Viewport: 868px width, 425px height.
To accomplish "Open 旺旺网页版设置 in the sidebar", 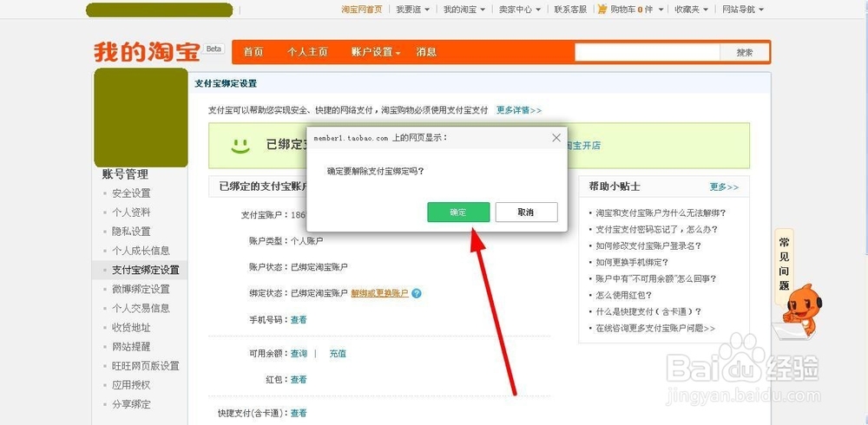I will pos(146,366).
